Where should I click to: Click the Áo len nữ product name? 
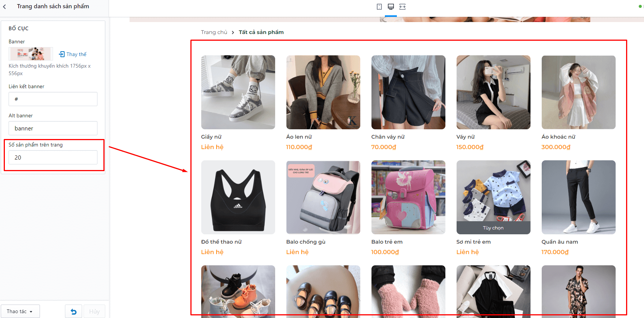[x=299, y=137]
